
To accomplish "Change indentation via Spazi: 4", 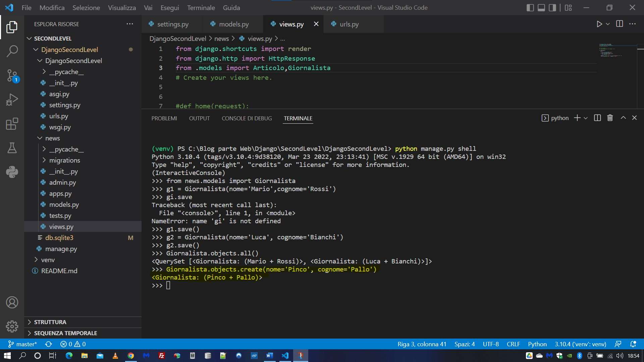I will click(465, 344).
